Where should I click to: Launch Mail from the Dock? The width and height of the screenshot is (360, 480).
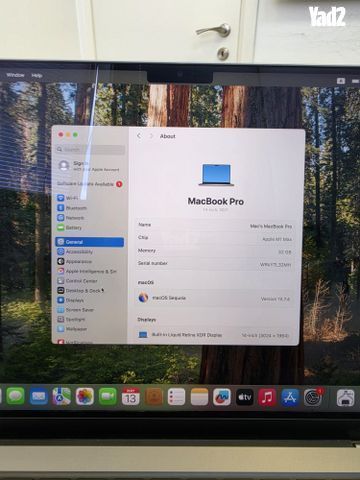click(x=39, y=396)
